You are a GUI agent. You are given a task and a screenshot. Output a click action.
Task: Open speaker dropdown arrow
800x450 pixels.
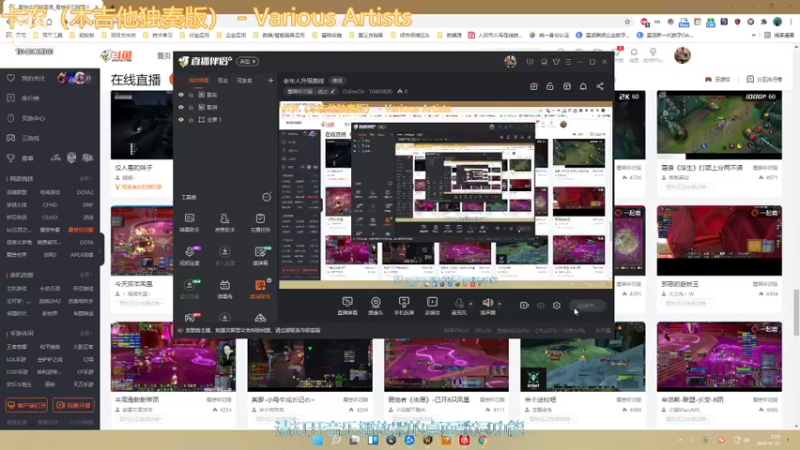coord(499,304)
